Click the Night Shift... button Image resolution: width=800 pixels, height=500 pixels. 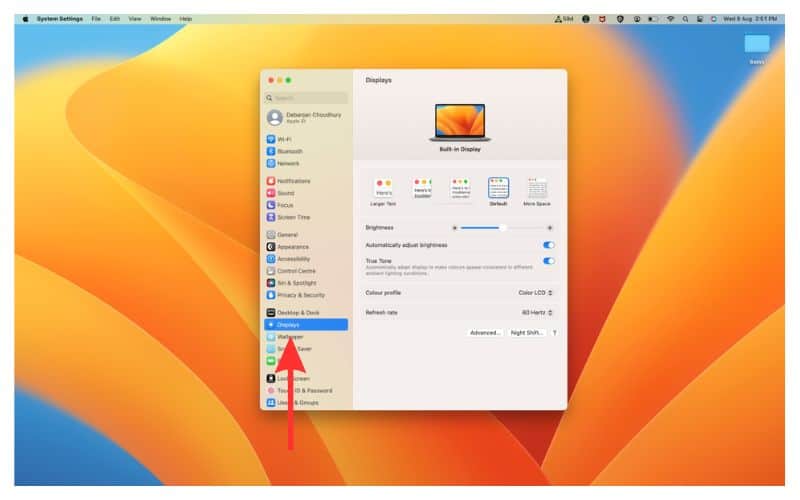point(526,332)
